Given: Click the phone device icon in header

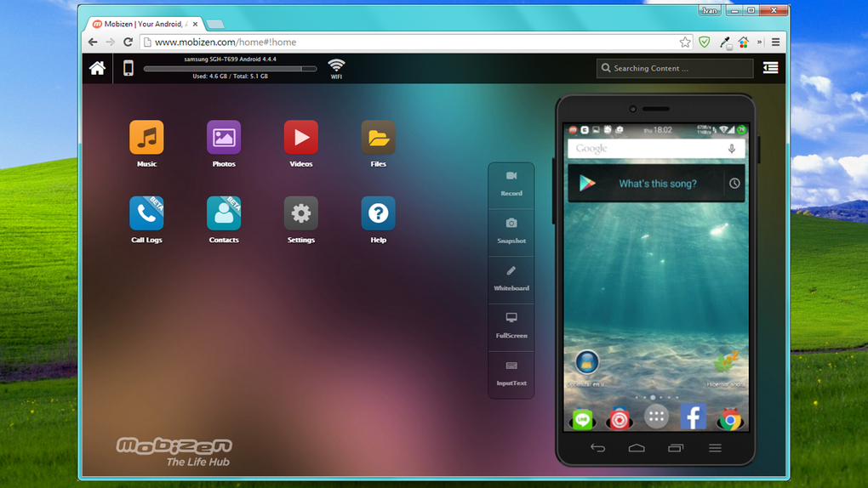Looking at the screenshot, I should (128, 68).
